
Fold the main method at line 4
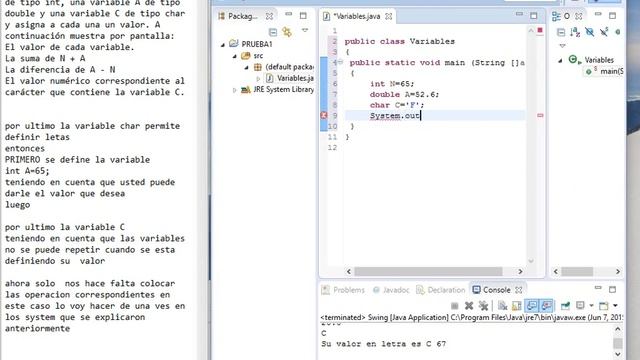click(340, 62)
